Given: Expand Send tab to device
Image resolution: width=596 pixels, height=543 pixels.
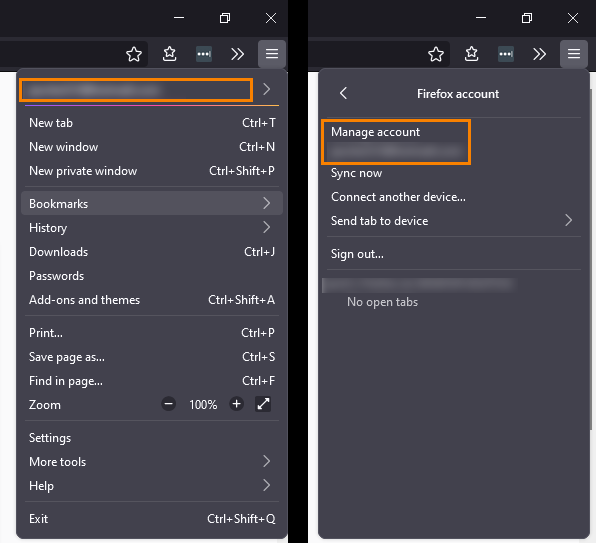Looking at the screenshot, I should [x=454, y=220].
